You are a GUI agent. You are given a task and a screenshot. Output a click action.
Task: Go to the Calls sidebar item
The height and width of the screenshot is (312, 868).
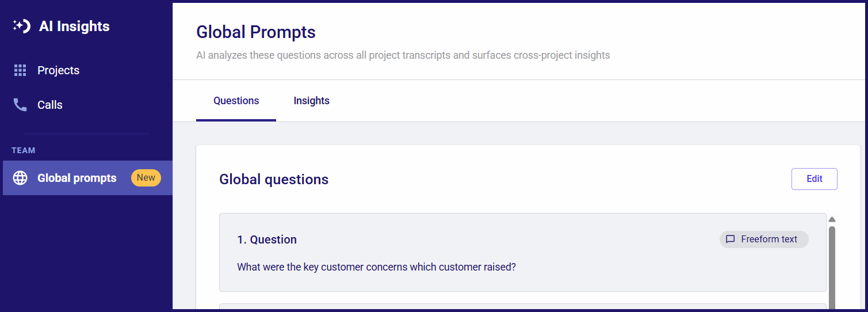(x=87, y=105)
